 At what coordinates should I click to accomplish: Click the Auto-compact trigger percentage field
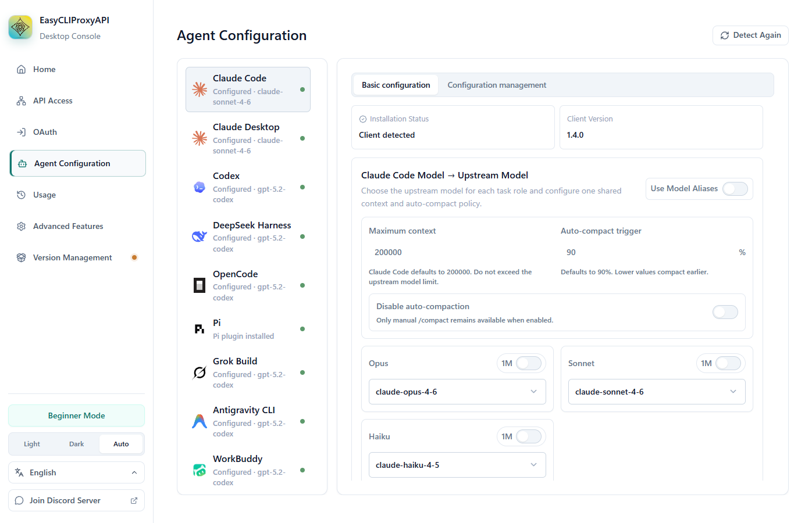[648, 252]
